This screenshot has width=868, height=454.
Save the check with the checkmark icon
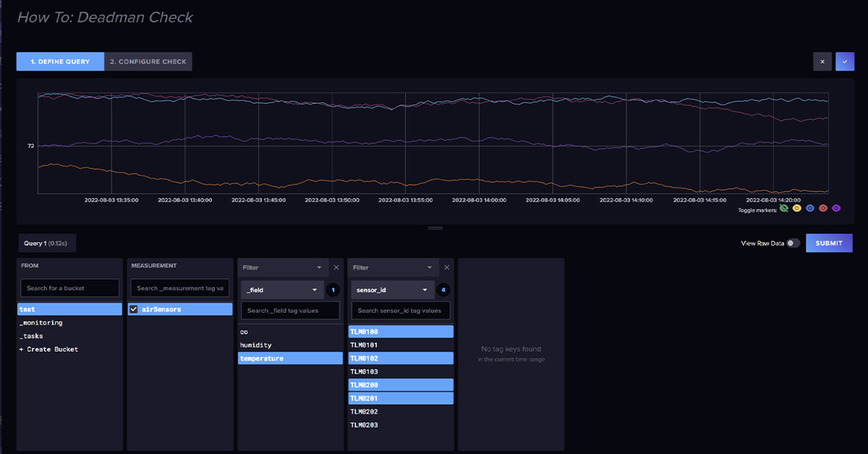pyautogui.click(x=844, y=61)
